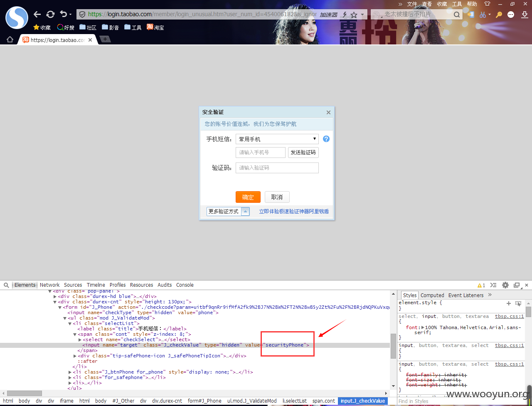Image resolution: width=532 pixels, height=406 pixels.
Task: Click the 请输入验证码 field
Action: pos(277,168)
